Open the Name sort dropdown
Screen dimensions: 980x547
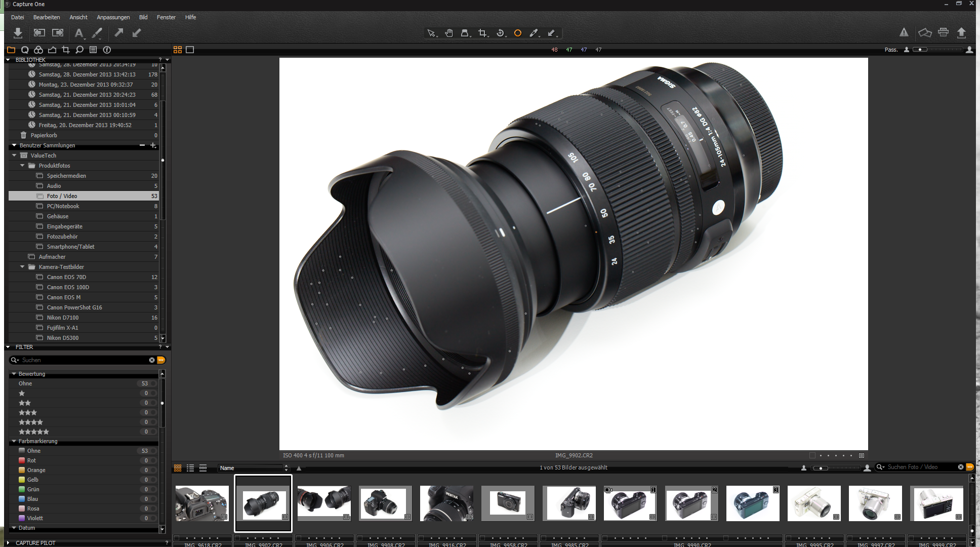(x=253, y=468)
